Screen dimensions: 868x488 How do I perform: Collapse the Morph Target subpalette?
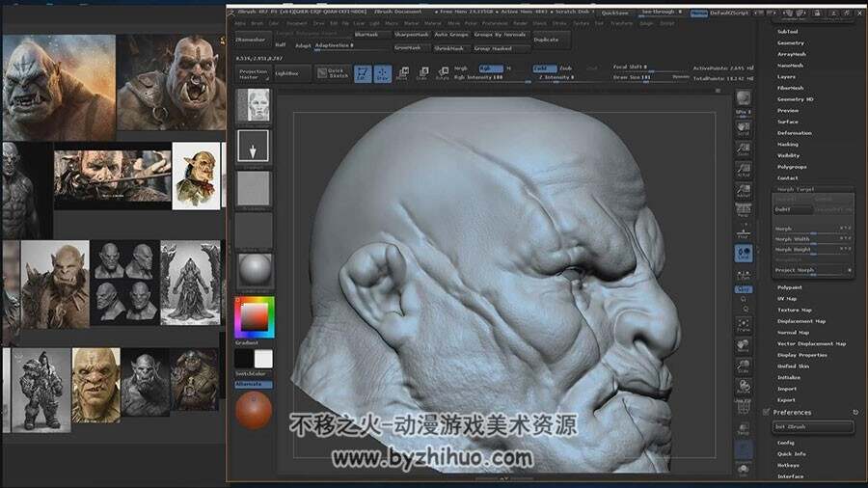[x=796, y=189]
